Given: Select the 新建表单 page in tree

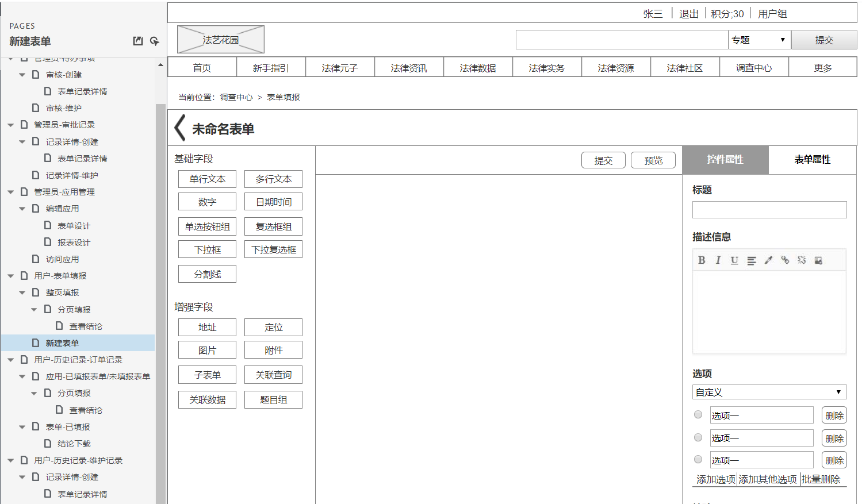Looking at the screenshot, I should coord(62,343).
